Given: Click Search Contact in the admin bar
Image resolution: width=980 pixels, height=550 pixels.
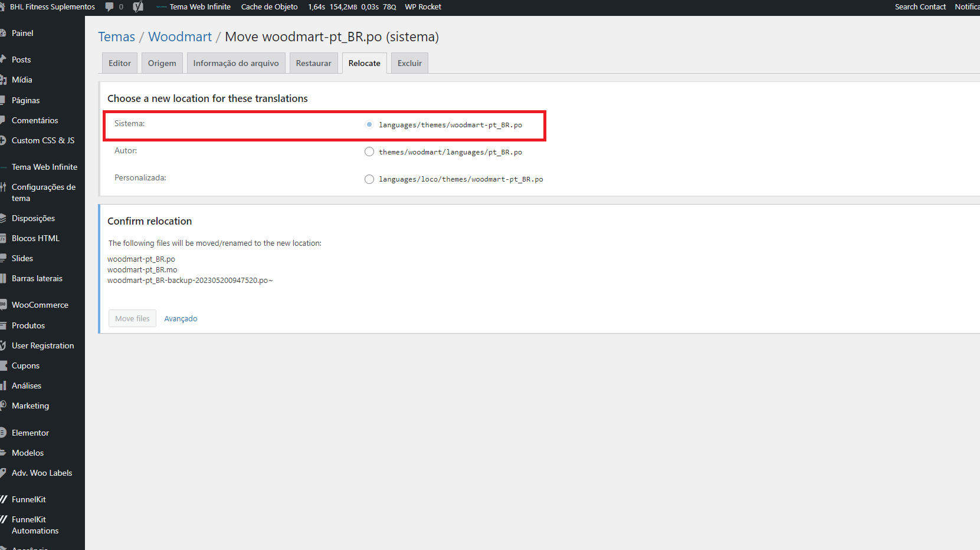Looking at the screenshot, I should coord(920,7).
